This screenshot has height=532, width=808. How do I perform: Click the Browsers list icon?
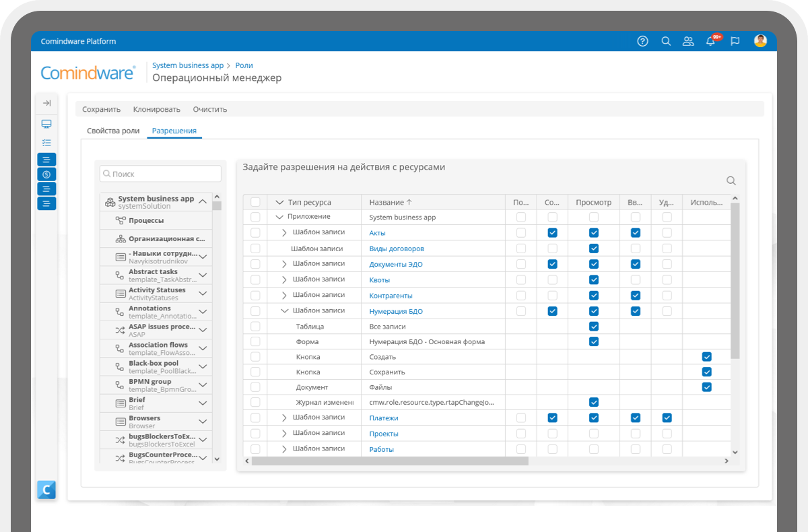click(121, 422)
